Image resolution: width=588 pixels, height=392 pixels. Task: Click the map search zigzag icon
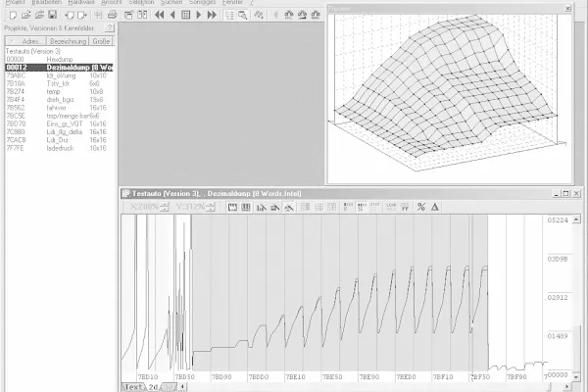tap(259, 15)
